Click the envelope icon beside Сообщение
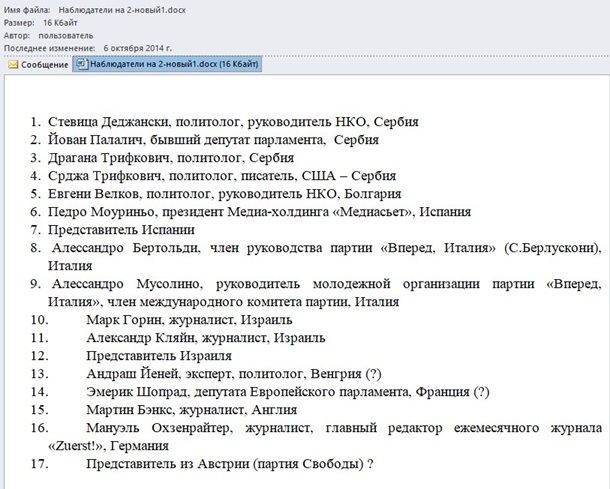This screenshot has width=610, height=489. click(x=13, y=66)
